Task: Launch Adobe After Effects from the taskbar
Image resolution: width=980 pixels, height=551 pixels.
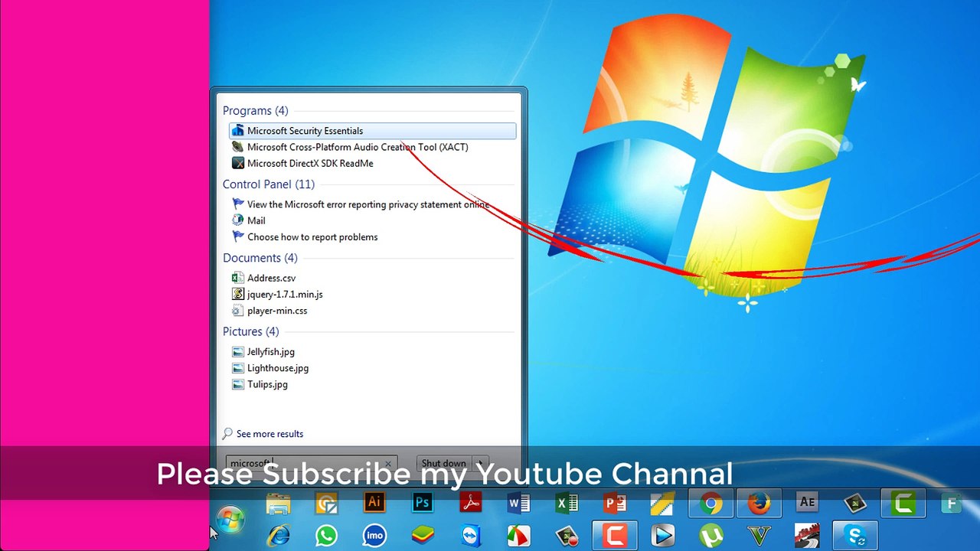Action: 807,503
